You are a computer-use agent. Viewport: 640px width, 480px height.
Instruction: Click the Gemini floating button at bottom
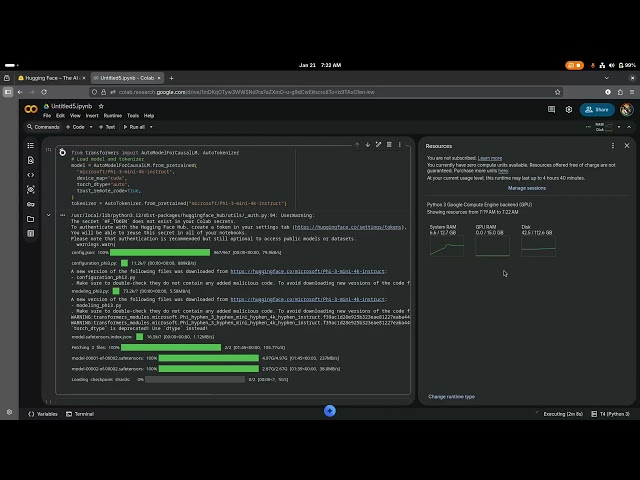pos(330,411)
